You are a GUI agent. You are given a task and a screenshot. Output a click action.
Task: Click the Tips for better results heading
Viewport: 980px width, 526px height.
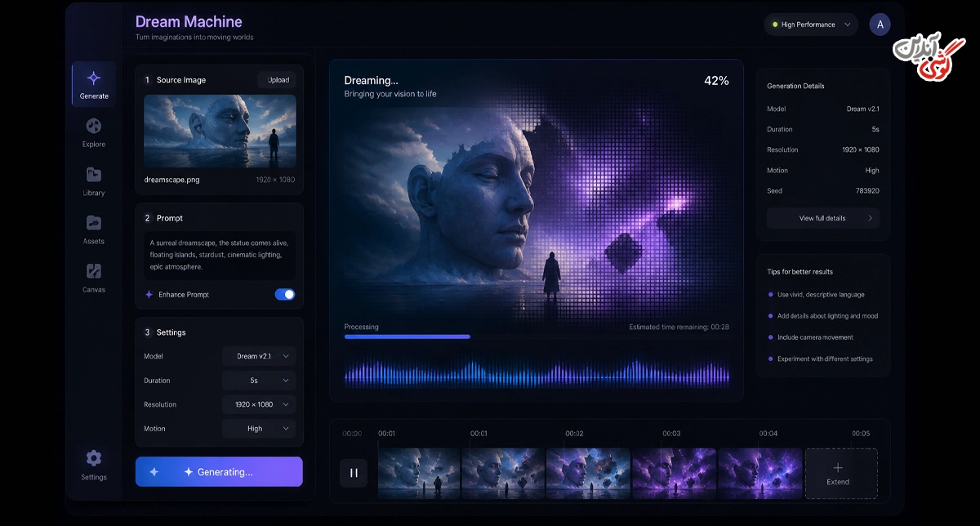pyautogui.click(x=800, y=271)
